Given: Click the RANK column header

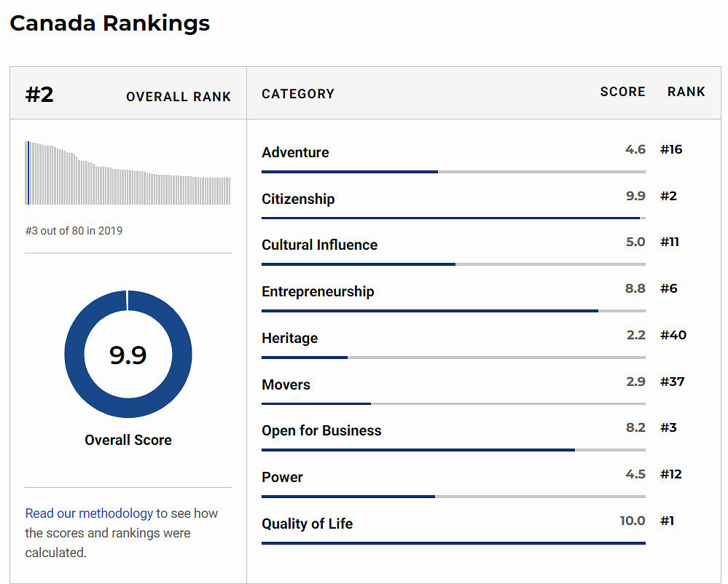Looking at the screenshot, I should pos(686,92).
